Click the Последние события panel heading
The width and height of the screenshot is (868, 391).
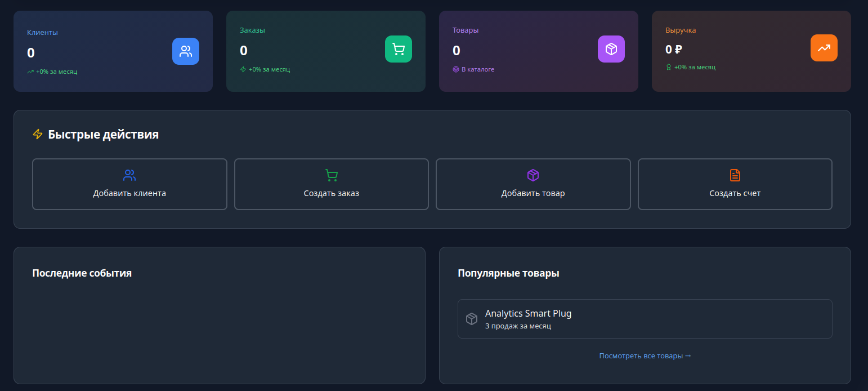(x=82, y=273)
